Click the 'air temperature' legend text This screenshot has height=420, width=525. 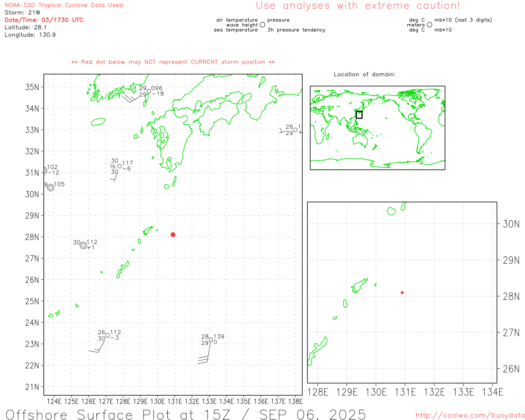click(237, 20)
